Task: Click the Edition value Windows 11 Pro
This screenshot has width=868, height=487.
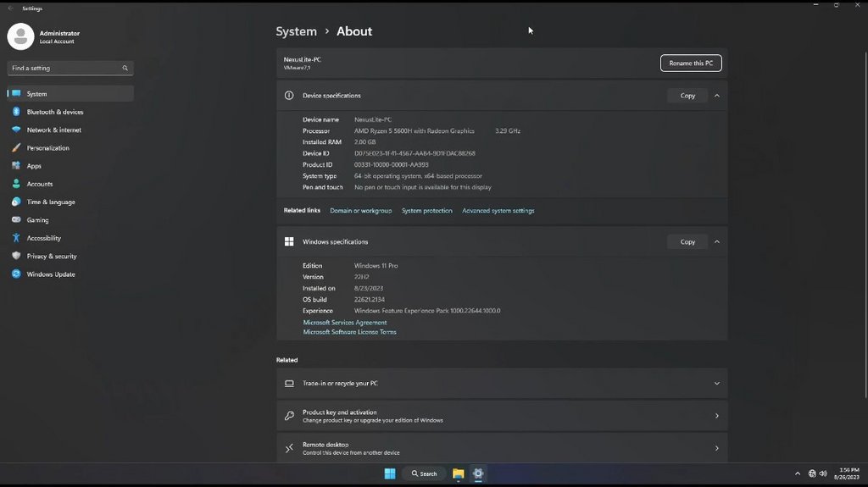Action: (376, 266)
